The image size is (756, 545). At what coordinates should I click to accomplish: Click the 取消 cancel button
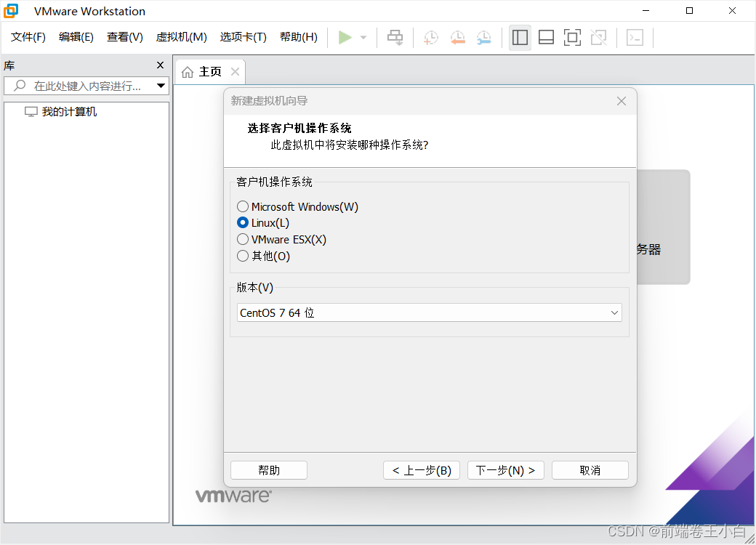click(x=590, y=470)
